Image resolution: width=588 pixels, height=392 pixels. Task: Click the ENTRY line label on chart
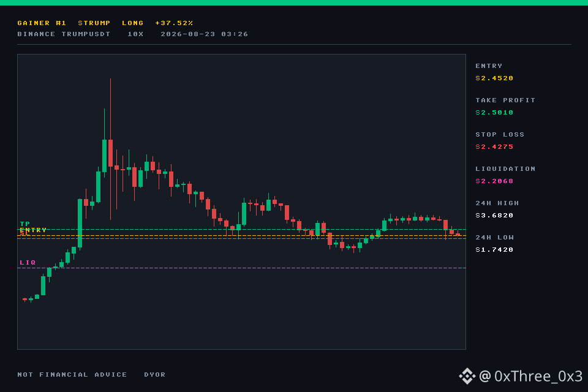33,230
